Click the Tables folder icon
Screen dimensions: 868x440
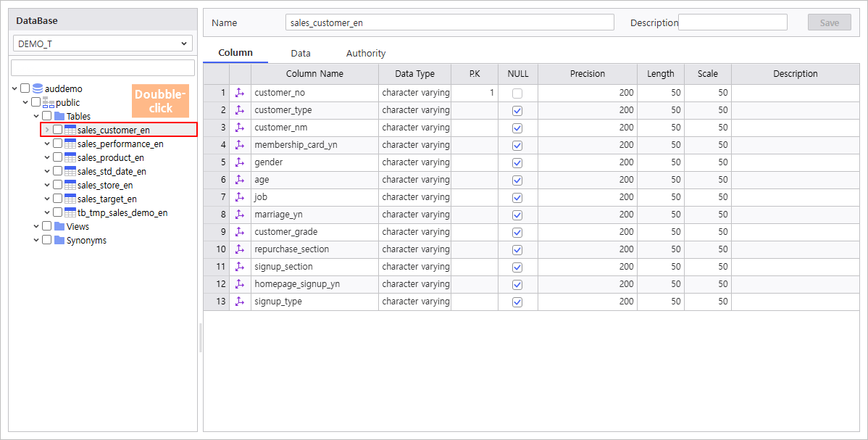(x=59, y=116)
